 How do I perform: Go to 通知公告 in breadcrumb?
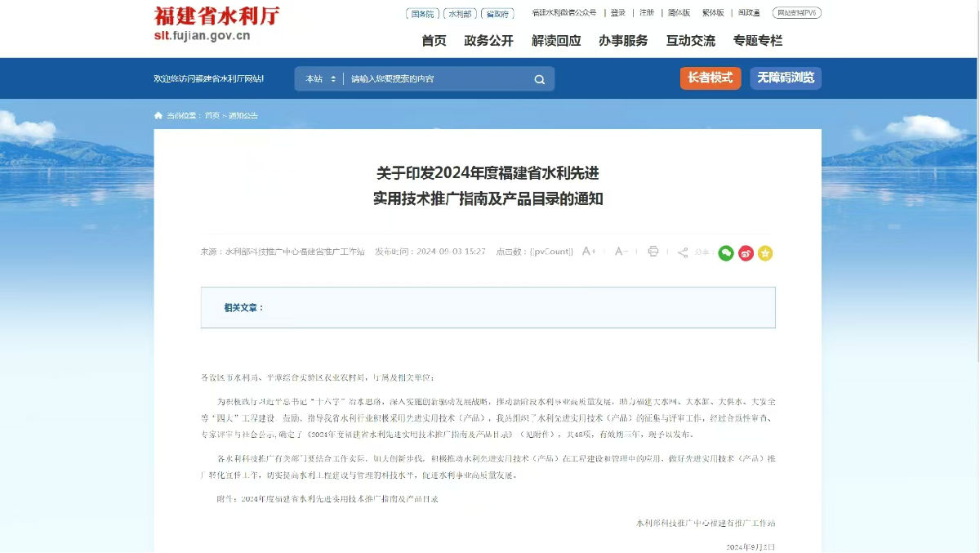[243, 116]
